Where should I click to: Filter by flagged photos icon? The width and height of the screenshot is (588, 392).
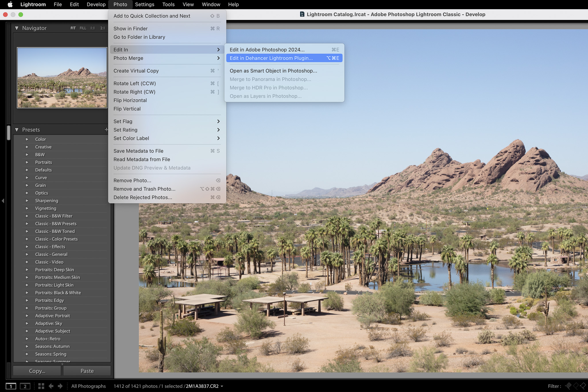(568, 386)
